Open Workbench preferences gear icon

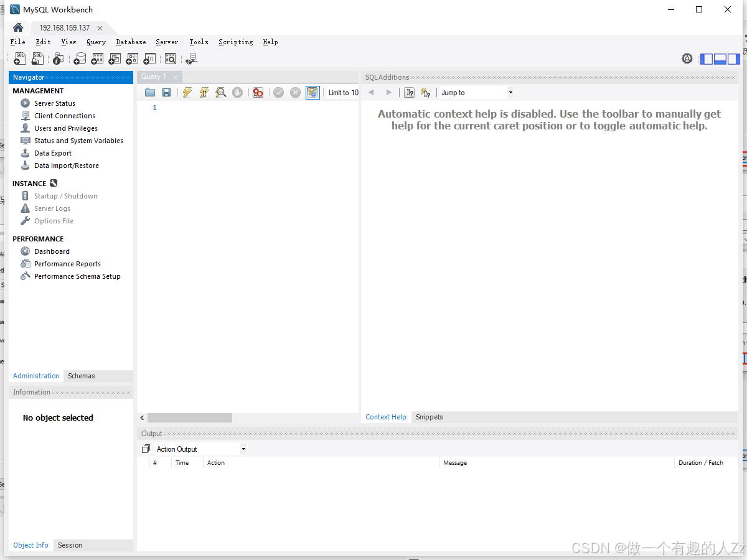point(687,58)
